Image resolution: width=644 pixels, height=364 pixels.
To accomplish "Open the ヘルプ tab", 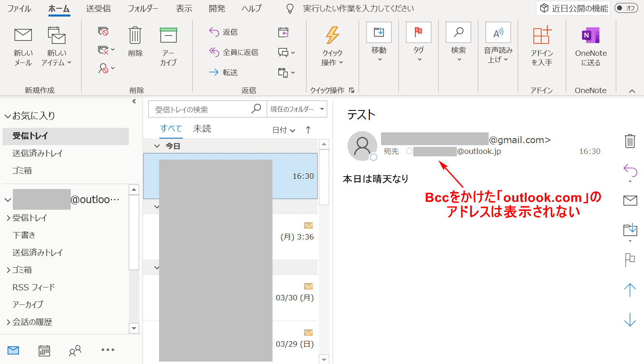I will 251,9.
